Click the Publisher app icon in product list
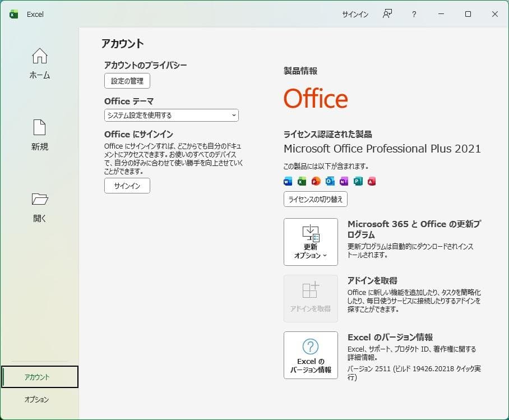Viewport: 509px width, 420px height. 358,181
